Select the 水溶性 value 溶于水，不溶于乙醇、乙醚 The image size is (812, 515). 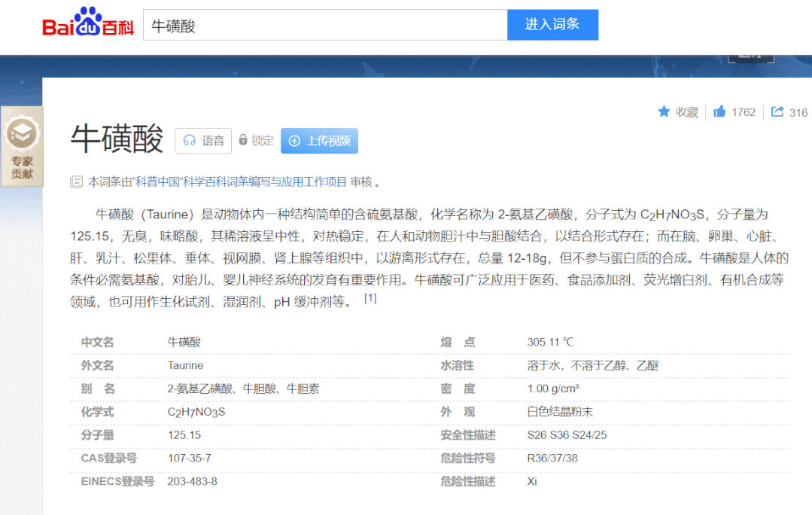pyautogui.click(x=593, y=365)
